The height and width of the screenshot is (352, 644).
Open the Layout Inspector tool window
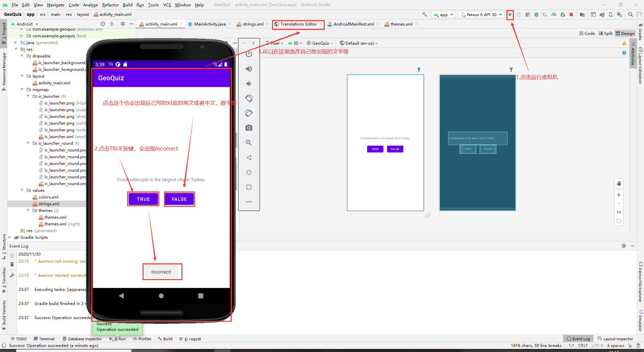pyautogui.click(x=615, y=339)
